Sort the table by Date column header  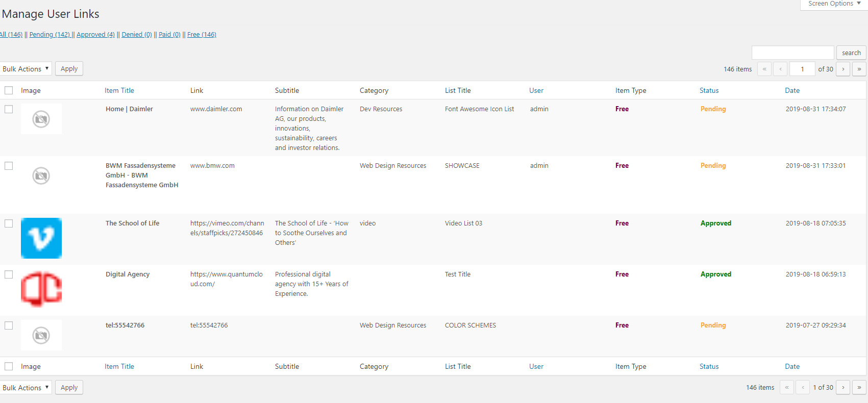tap(792, 90)
